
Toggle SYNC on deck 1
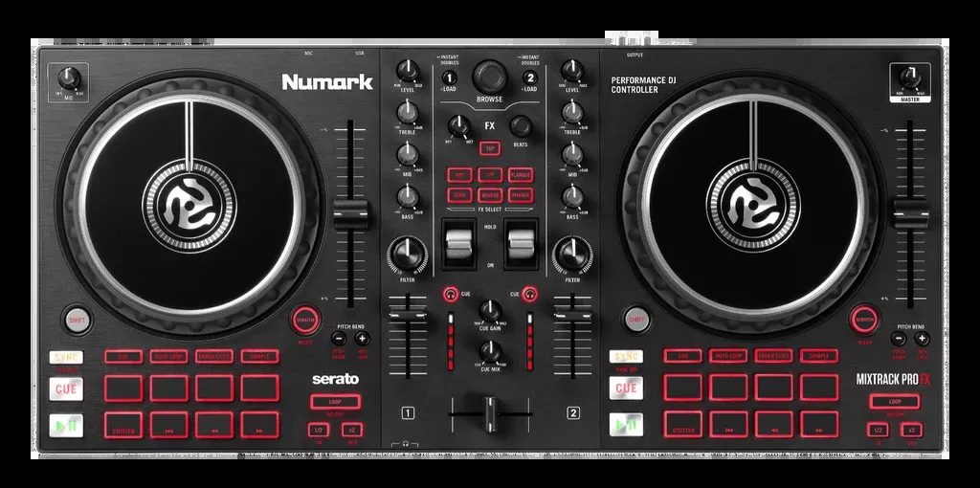click(x=66, y=358)
